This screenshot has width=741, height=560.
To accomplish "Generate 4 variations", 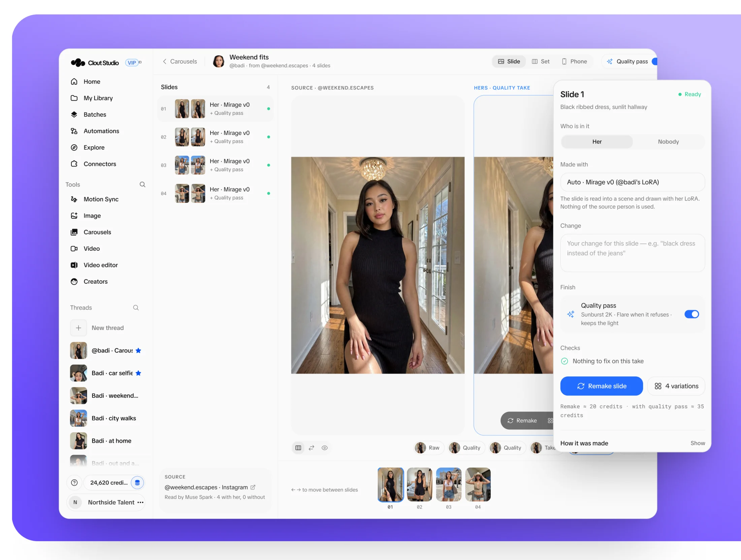I will [x=676, y=386].
